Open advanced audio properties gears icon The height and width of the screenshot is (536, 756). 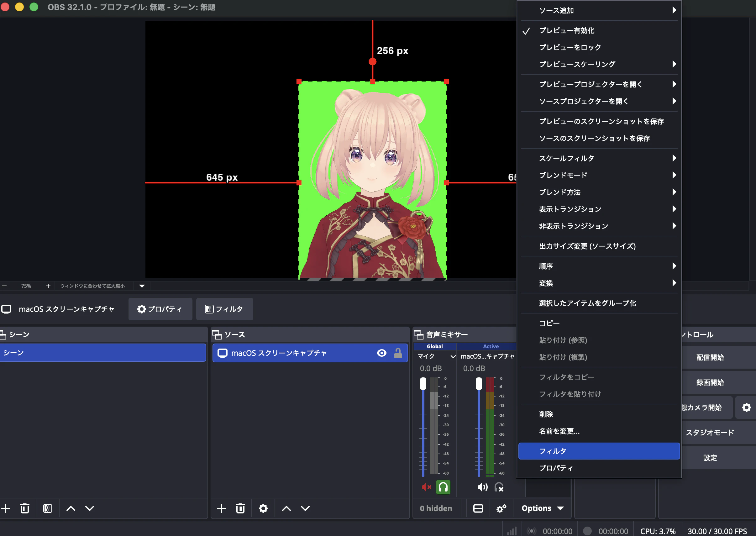501,508
